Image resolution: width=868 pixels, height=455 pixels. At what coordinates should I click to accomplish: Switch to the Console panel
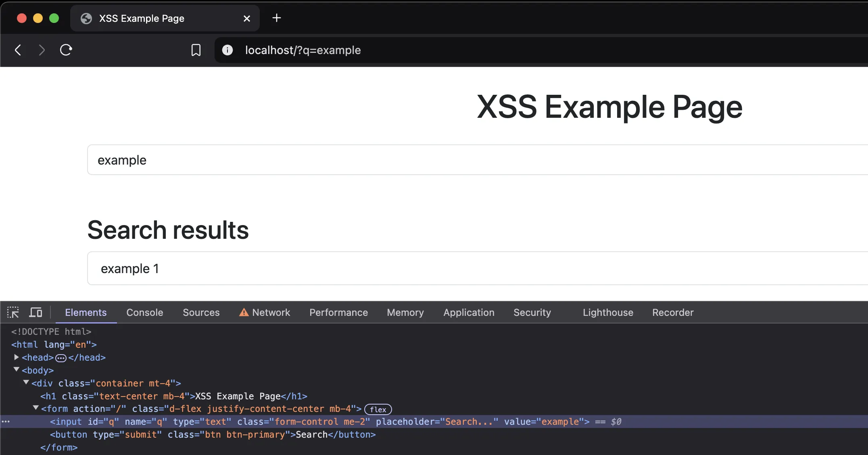(x=144, y=312)
